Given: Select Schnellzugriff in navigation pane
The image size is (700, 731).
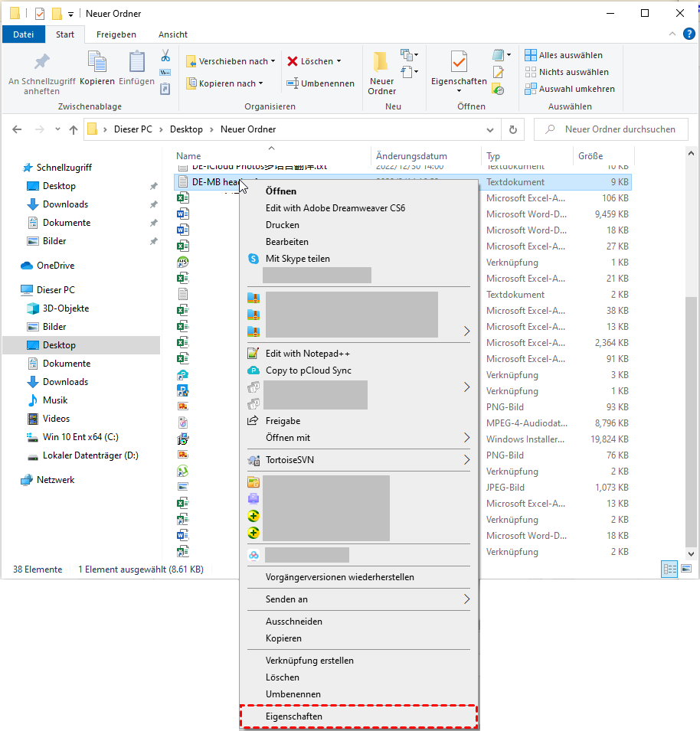Looking at the screenshot, I should [x=64, y=168].
